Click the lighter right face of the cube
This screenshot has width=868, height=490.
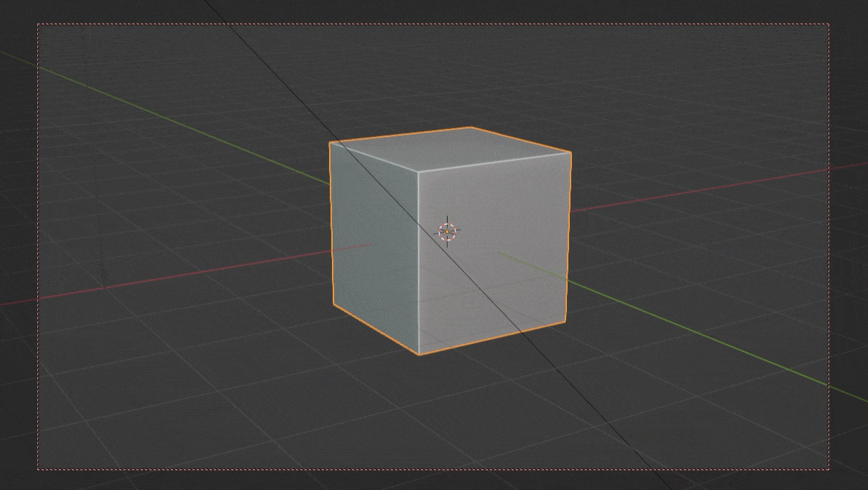(494, 253)
